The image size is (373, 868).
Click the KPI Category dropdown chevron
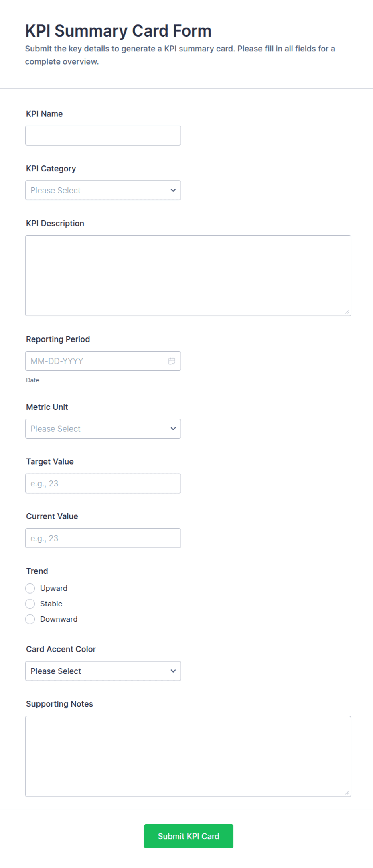click(173, 190)
